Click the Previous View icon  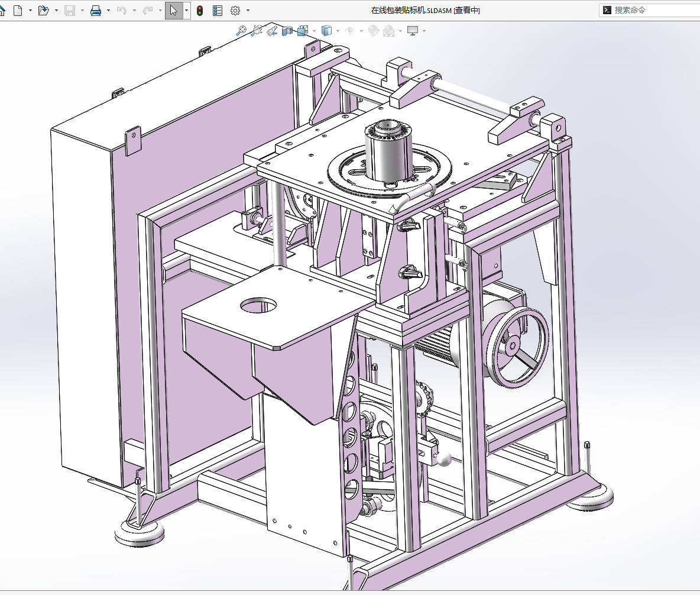272,31
